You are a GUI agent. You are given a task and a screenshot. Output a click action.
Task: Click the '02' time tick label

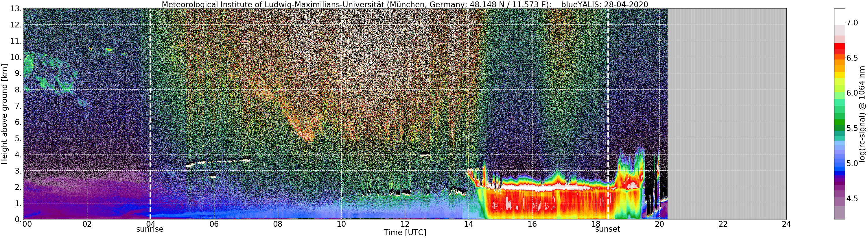tap(87, 224)
